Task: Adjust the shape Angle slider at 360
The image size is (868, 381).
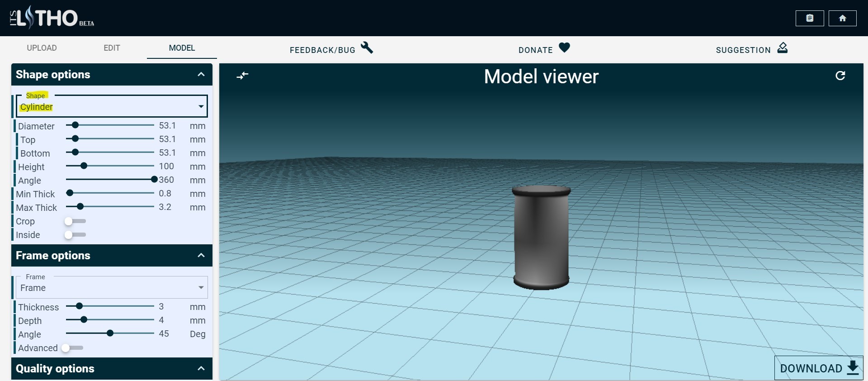Action: (x=111, y=180)
